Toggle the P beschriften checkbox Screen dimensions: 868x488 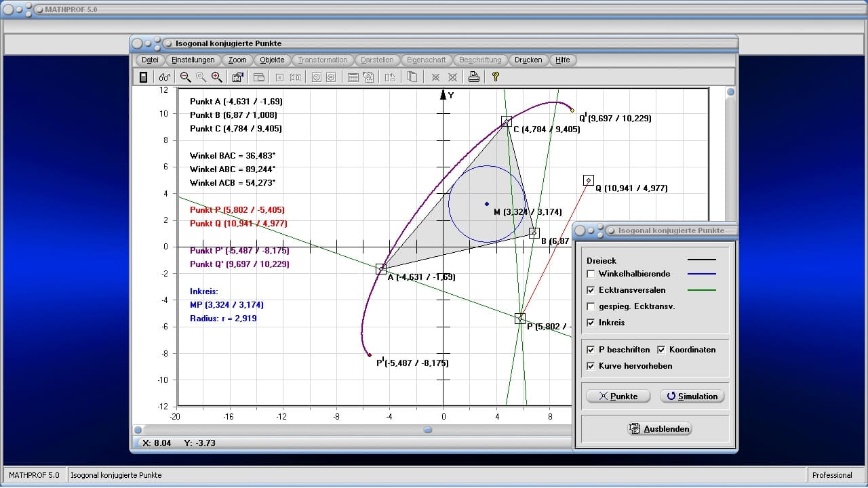tap(591, 350)
